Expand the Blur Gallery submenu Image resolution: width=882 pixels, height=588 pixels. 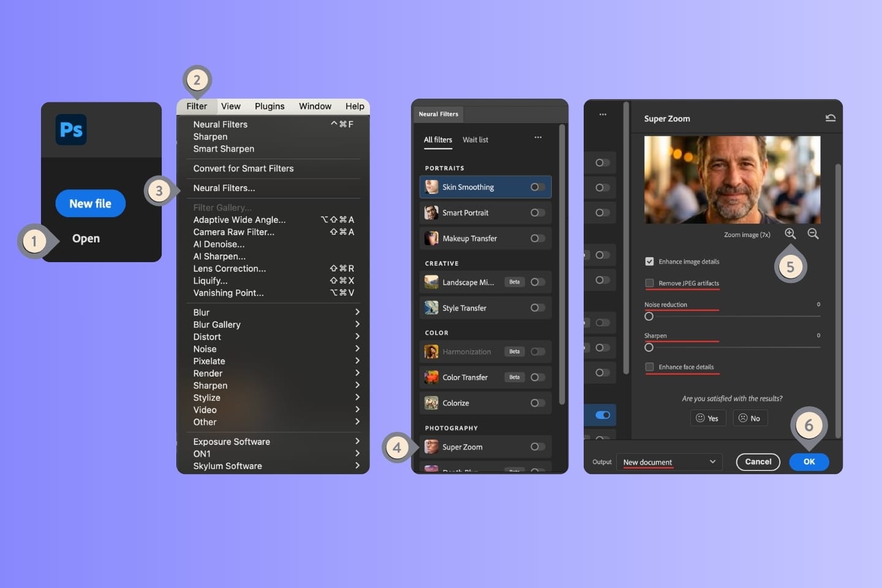pyautogui.click(x=217, y=324)
